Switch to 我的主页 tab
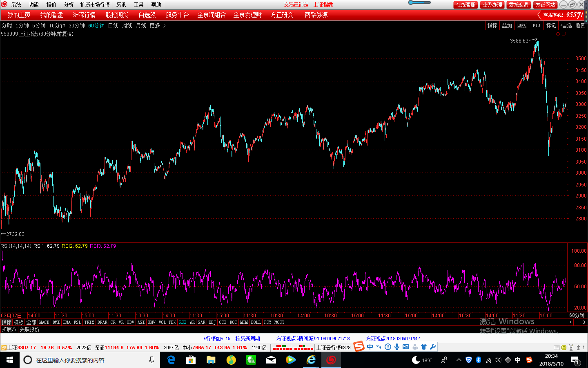The image size is (588, 368). (19, 15)
